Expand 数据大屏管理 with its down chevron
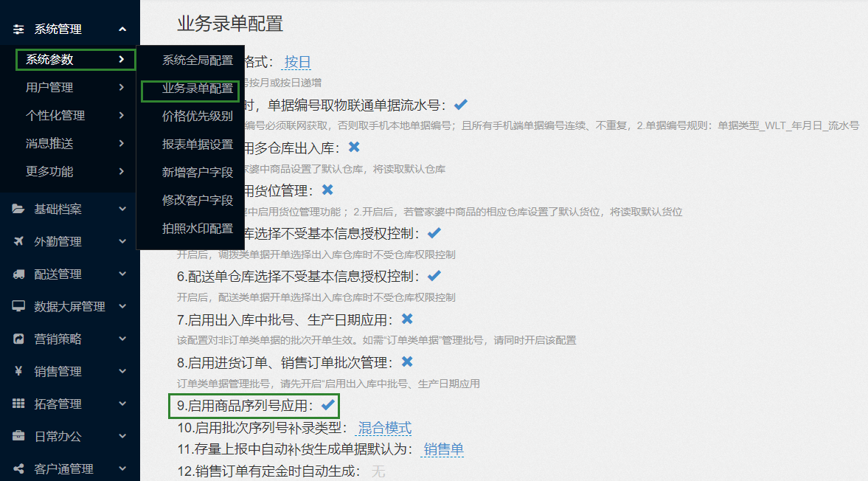Screen dimensions: 868x481 (x=122, y=306)
